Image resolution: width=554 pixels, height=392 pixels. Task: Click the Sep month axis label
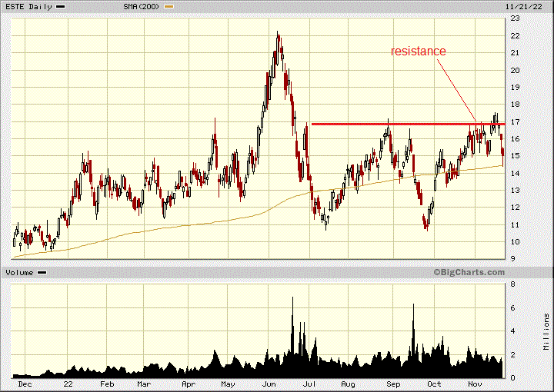click(x=393, y=384)
